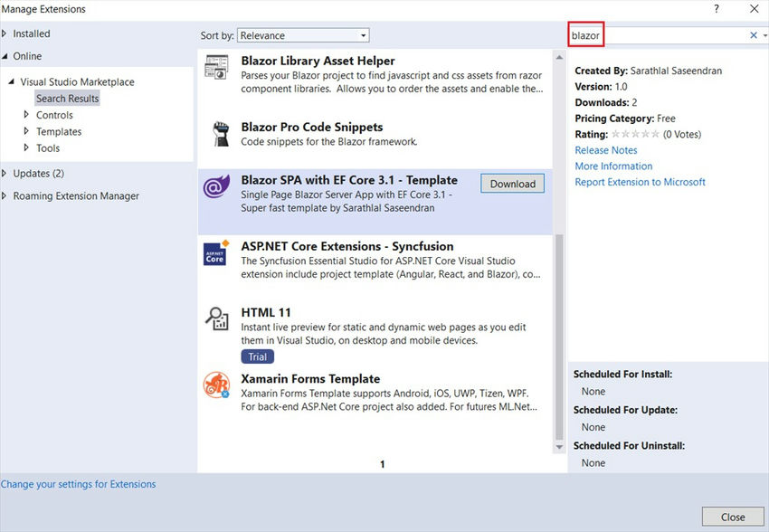Click the More Information link
The image size is (769, 532).
coord(613,166)
